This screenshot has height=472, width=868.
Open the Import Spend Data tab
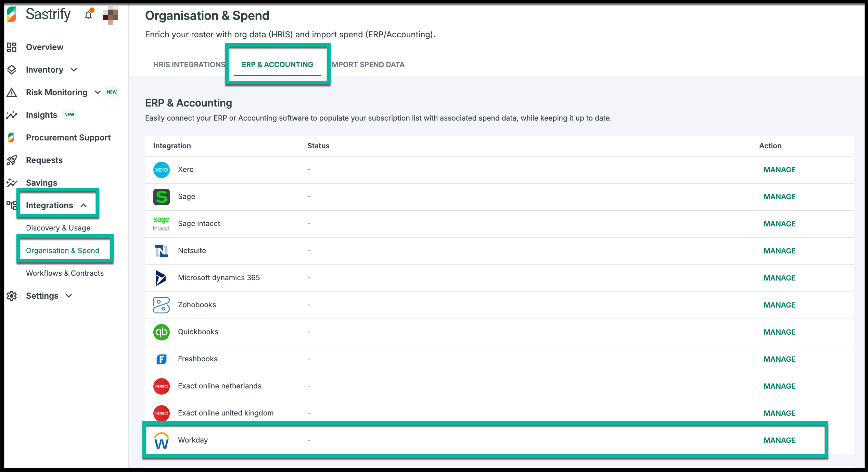[x=368, y=64]
